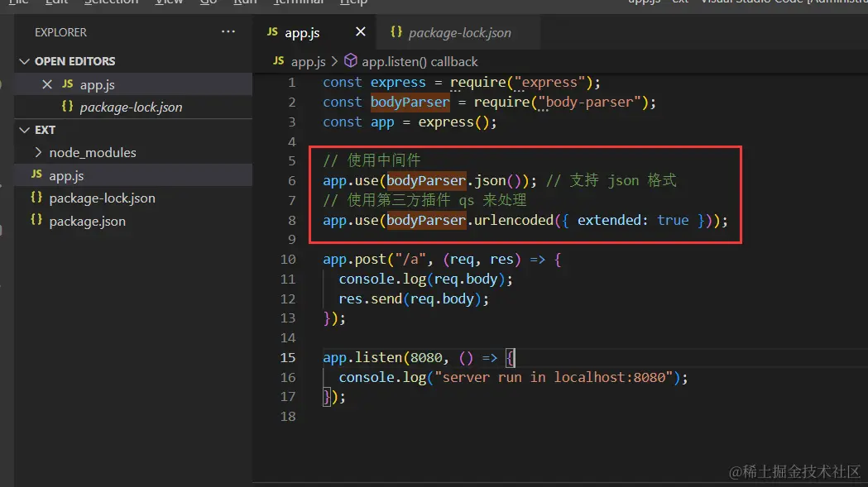Viewport: 868px width, 487px height.
Task: Click bodyParser variable on line 2
Action: (410, 102)
